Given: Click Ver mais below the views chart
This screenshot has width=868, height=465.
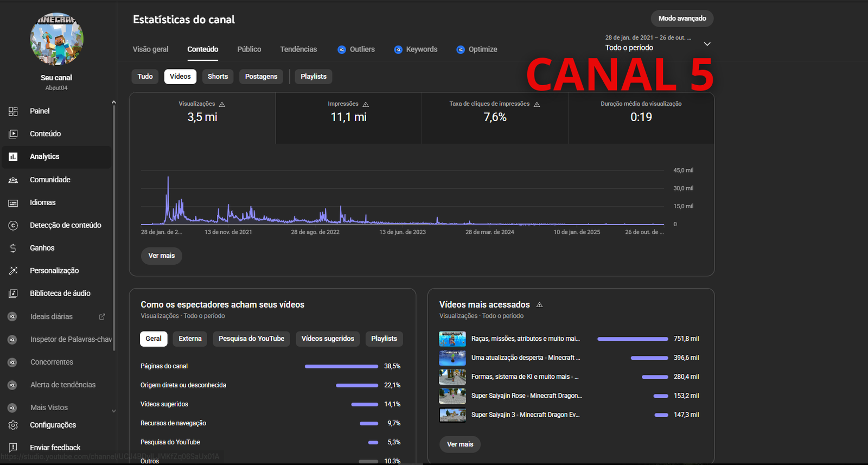Looking at the screenshot, I should pos(162,256).
